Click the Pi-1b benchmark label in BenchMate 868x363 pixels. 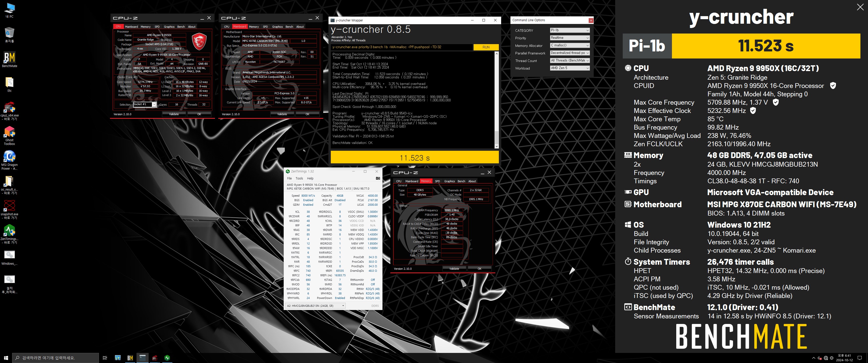point(647,46)
